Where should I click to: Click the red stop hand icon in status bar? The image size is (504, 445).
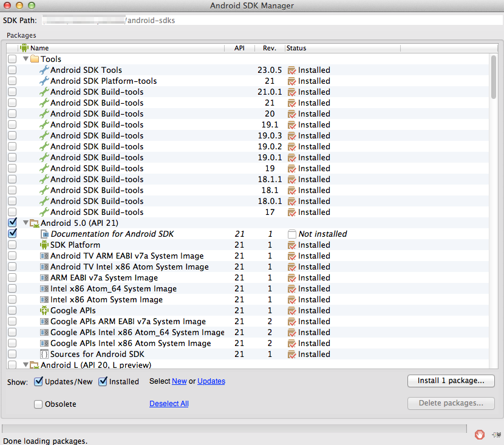(480, 435)
